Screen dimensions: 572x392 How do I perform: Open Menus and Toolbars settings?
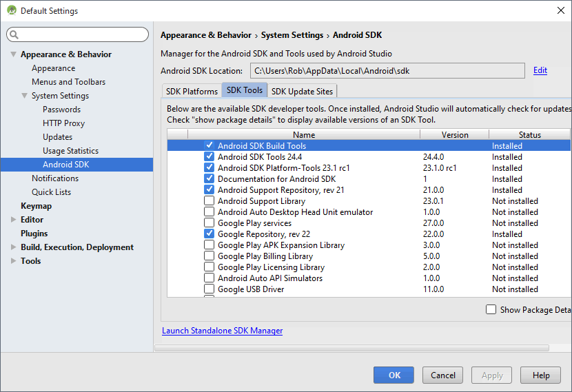pyautogui.click(x=69, y=82)
